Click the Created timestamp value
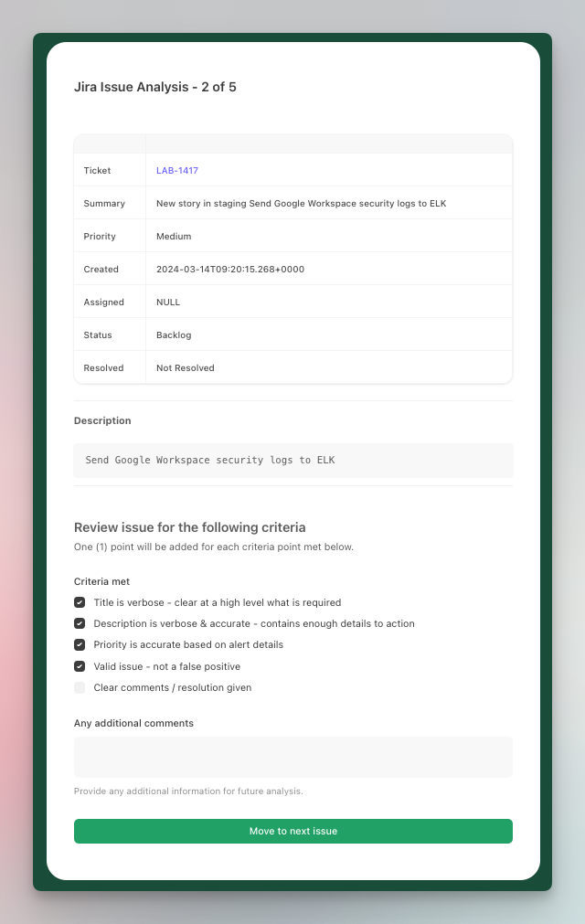Screen dimensions: 585x924 (230, 270)
